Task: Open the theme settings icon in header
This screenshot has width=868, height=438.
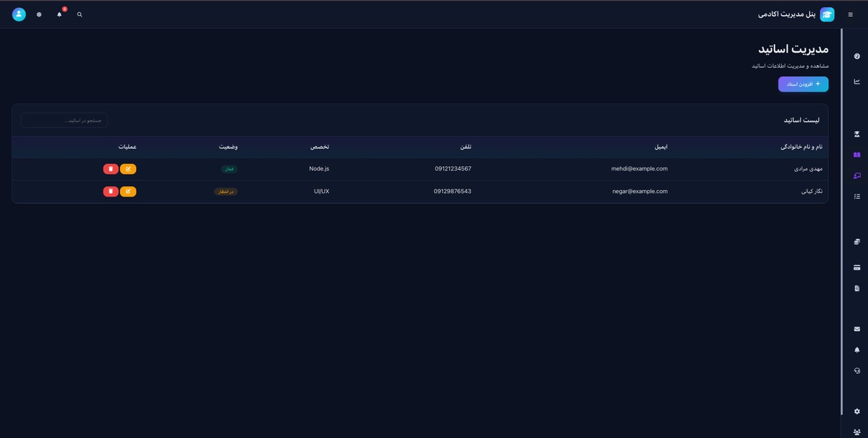Action: pos(39,14)
